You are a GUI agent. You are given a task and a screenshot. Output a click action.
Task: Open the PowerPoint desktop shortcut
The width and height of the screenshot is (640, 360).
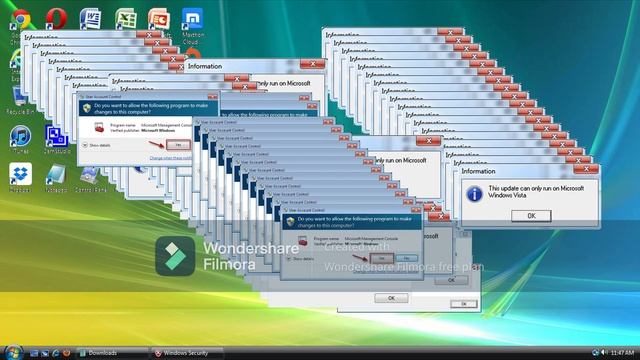click(159, 19)
